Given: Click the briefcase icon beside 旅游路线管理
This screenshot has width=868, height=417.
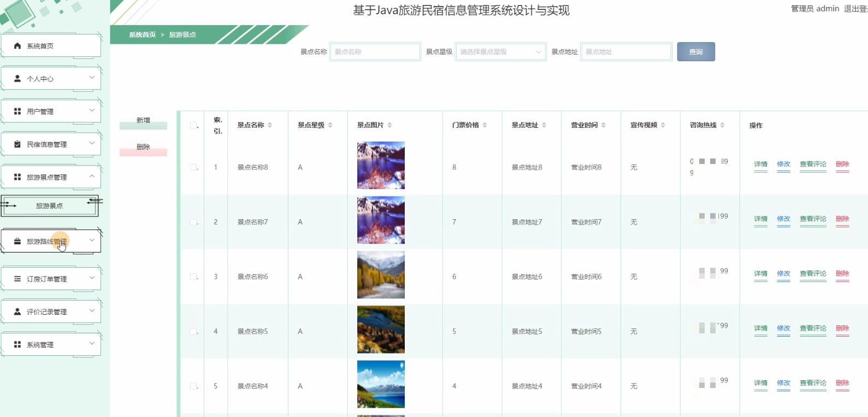Looking at the screenshot, I should [17, 242].
